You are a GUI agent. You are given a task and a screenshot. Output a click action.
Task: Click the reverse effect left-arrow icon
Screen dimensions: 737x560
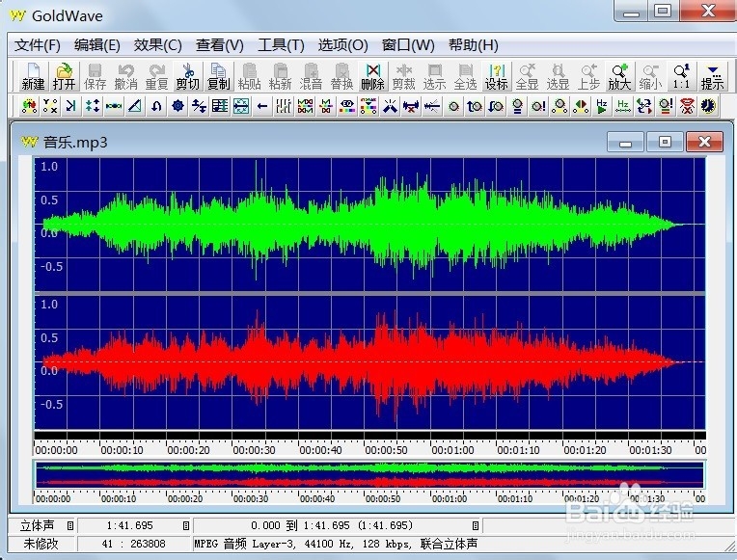click(x=262, y=106)
